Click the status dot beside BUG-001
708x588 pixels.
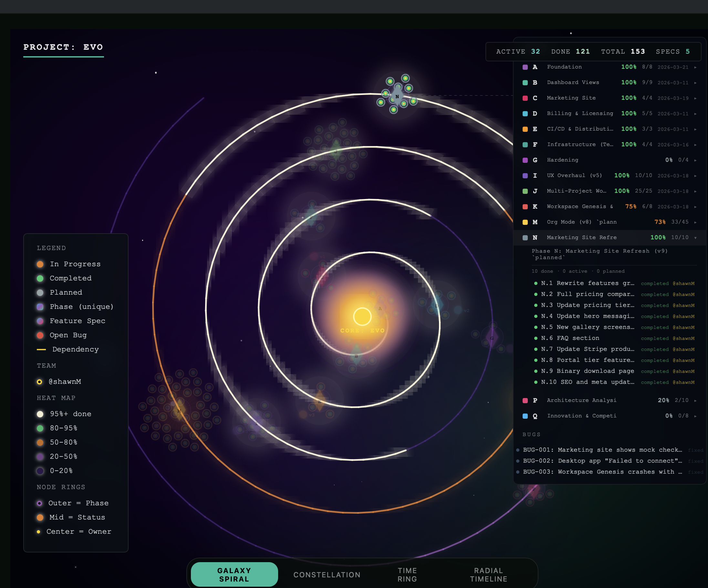[518, 450]
